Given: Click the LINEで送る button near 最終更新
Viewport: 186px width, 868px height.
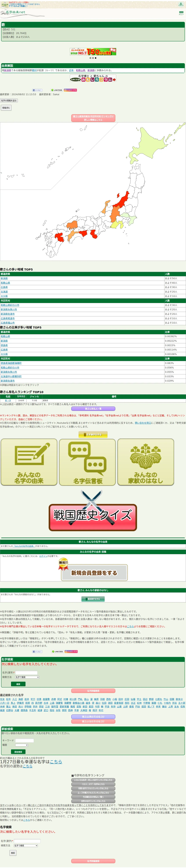Looking at the screenshot, I should tap(57, 90).
